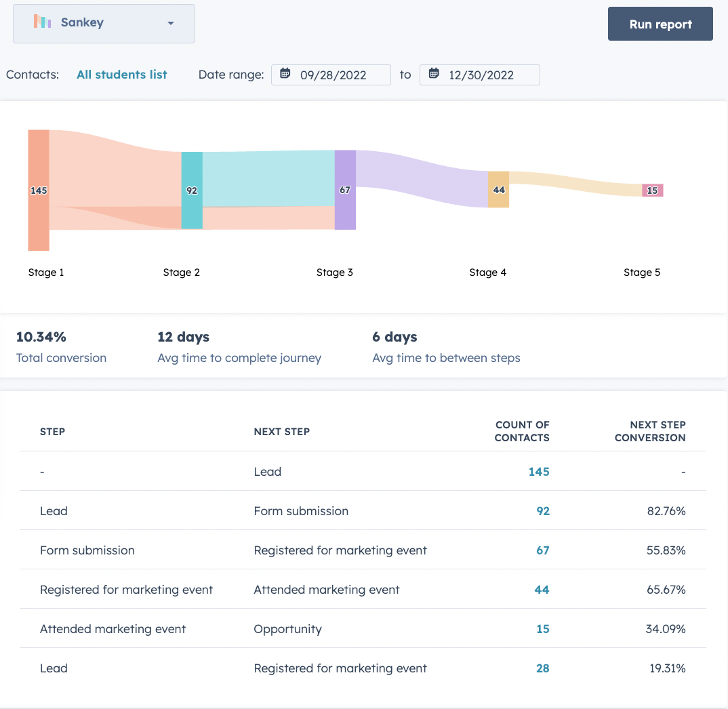Open the 67 contacts count link
This screenshot has height=709, width=728.
pyautogui.click(x=543, y=550)
